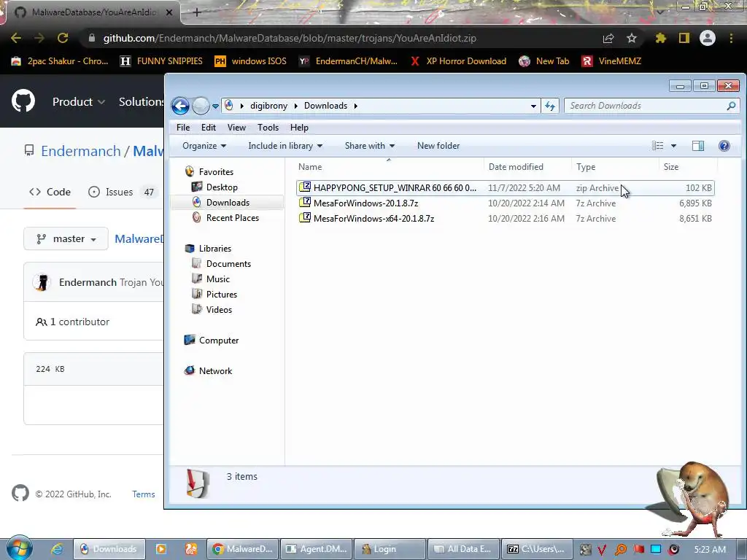Viewport: 747px width, 560px height.
Task: Open Chrome profile avatar
Action: click(x=708, y=38)
